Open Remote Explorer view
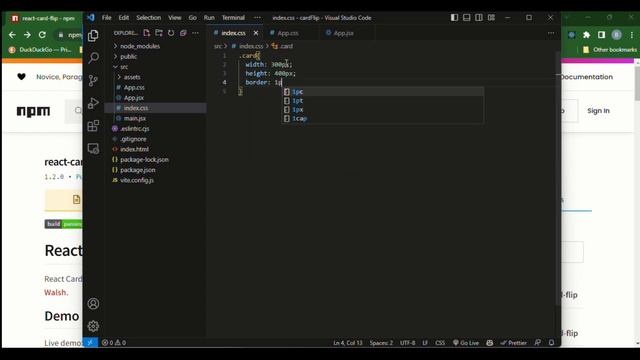 [93, 149]
